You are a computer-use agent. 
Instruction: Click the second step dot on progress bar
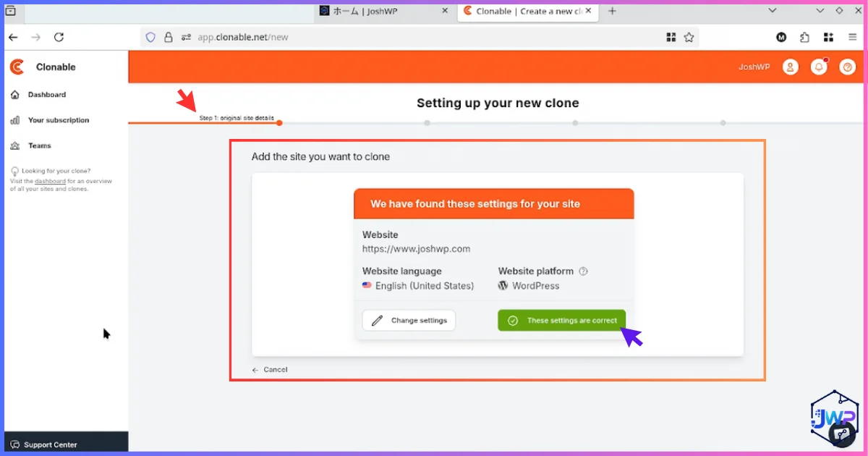427,123
